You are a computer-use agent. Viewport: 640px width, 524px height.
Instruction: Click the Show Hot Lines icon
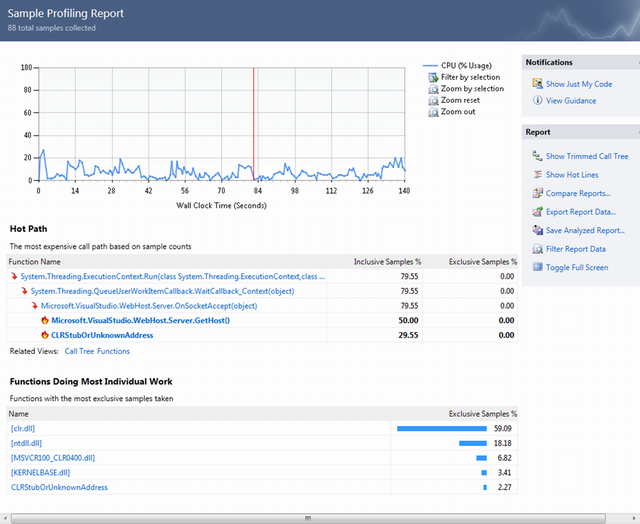pyautogui.click(x=538, y=175)
